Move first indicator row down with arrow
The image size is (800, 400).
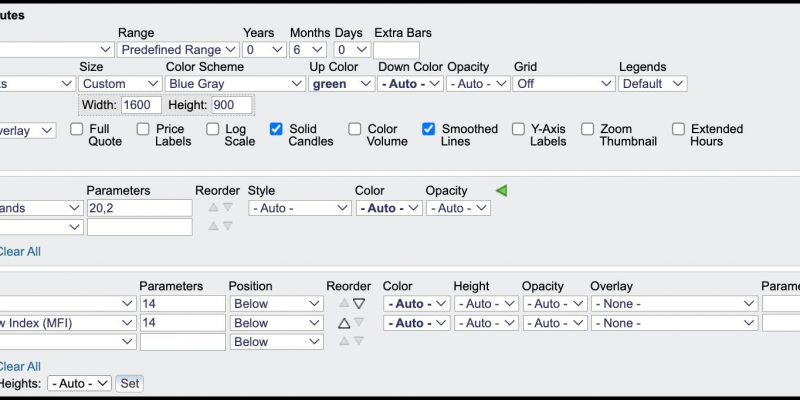click(359, 304)
